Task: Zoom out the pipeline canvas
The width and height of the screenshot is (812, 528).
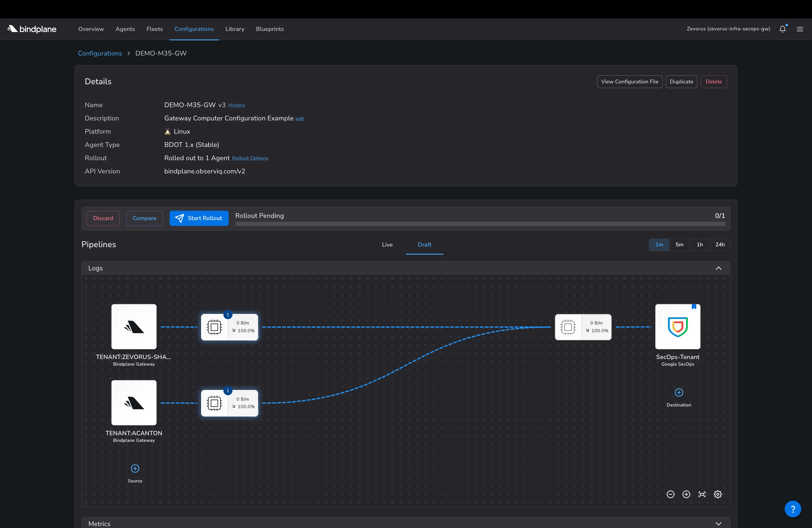Action: 670,494
